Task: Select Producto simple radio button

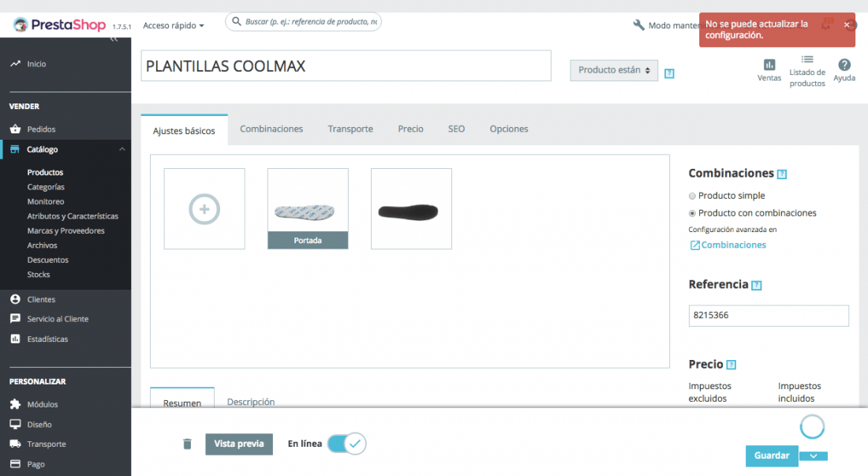Action: click(x=692, y=196)
